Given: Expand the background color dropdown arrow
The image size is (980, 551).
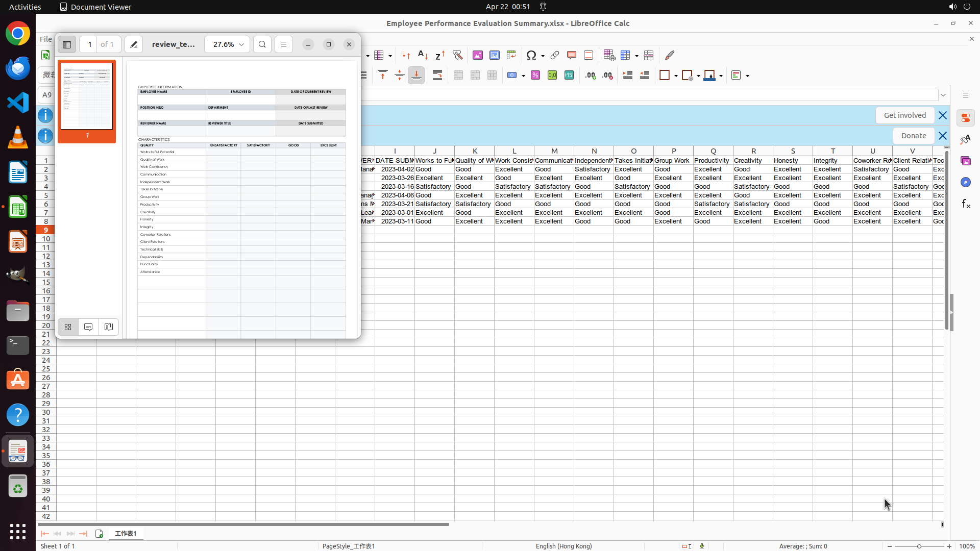Looking at the screenshot, I should pos(721,76).
